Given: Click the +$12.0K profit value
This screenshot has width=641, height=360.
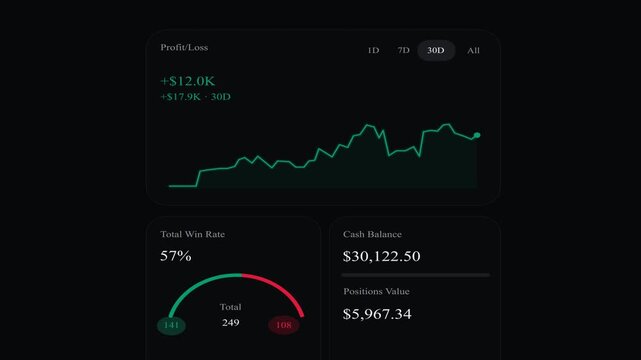Looking at the screenshot, I should [188, 81].
